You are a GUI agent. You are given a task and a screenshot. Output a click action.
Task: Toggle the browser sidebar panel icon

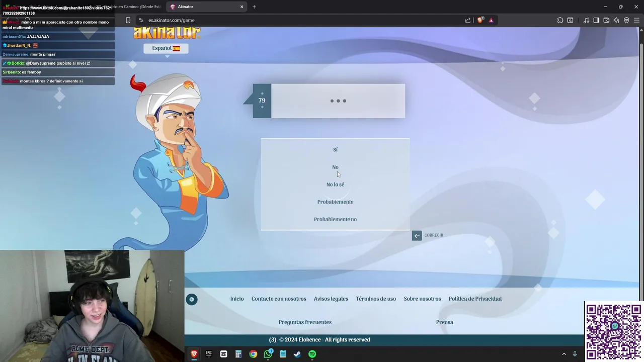click(x=596, y=20)
